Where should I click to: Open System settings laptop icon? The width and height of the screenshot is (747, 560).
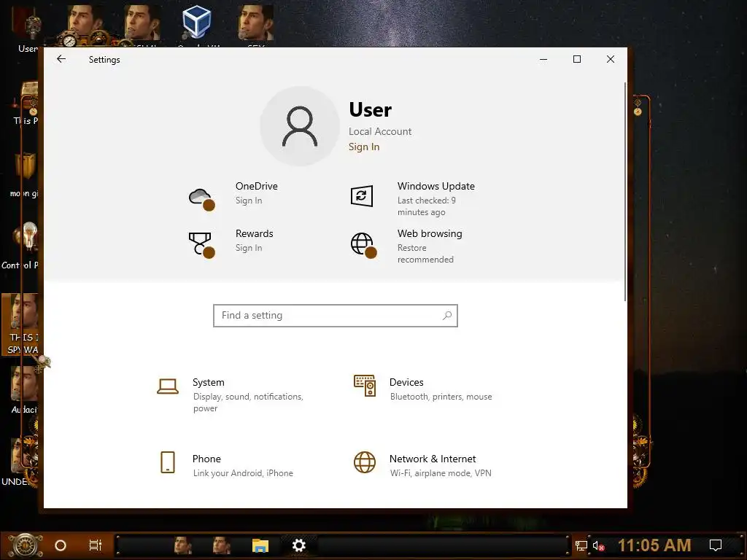[x=168, y=386]
